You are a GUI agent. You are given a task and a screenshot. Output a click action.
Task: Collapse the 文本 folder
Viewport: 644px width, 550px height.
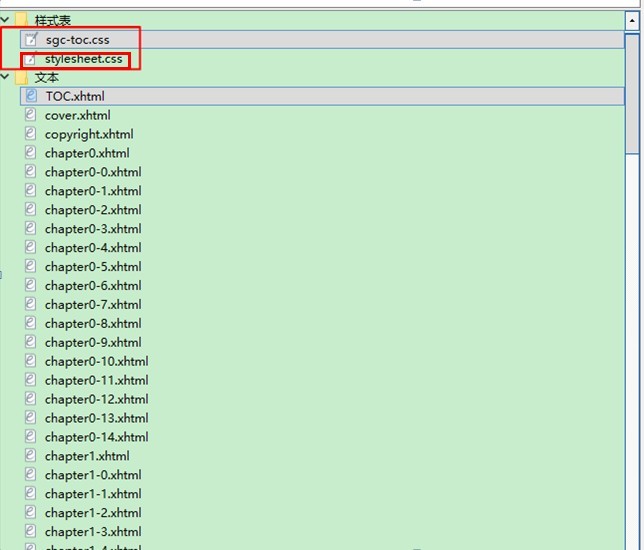point(5,77)
